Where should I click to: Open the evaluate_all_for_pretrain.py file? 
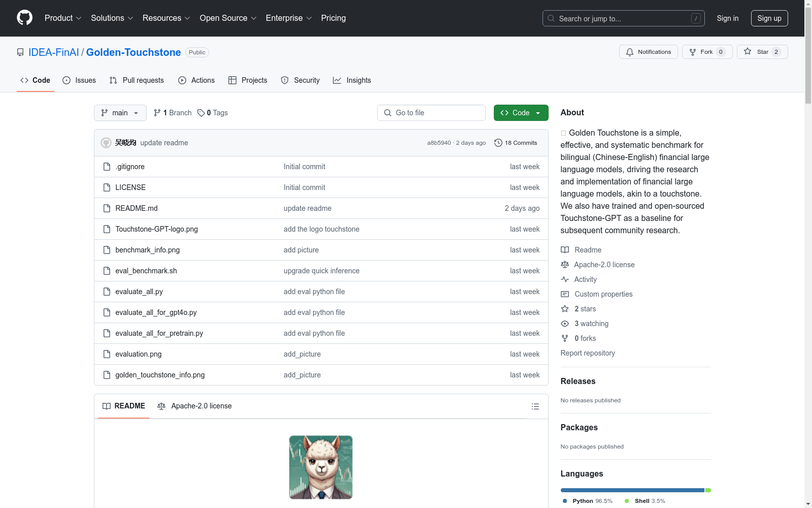pyautogui.click(x=159, y=333)
